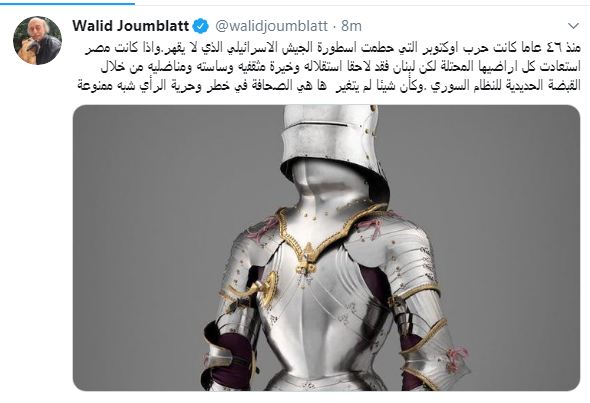590x403 pixels.
Task: Click the blue loading progress bar
Action: pyautogui.click(x=67, y=3)
